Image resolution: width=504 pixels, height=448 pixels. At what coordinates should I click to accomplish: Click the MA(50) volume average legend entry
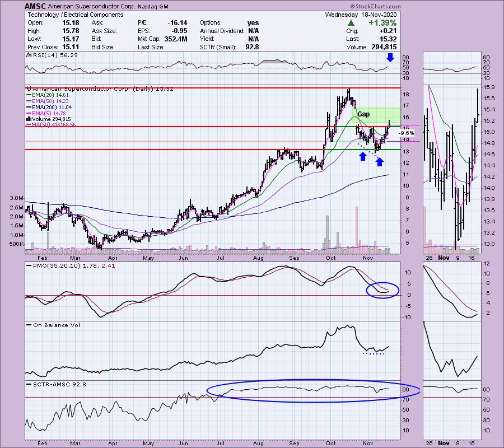click(x=51, y=124)
